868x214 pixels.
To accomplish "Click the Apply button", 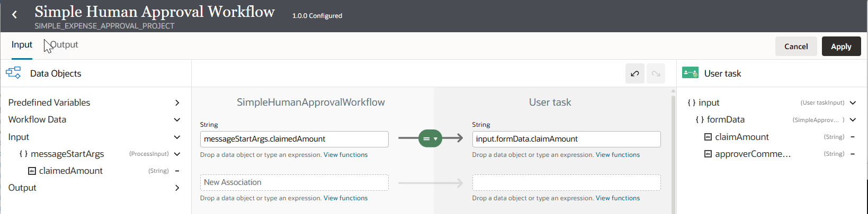I will tap(840, 46).
